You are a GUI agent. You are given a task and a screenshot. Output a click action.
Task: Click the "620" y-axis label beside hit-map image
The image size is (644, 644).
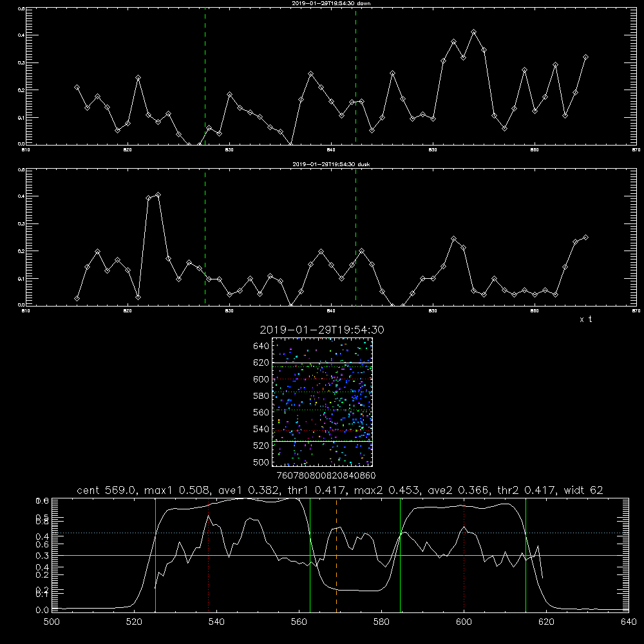click(261, 363)
